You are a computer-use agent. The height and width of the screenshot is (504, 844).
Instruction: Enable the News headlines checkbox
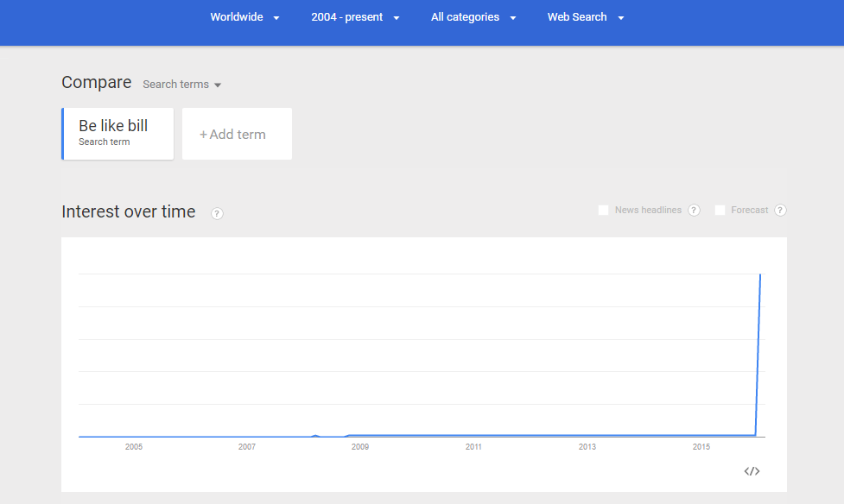[603, 210]
